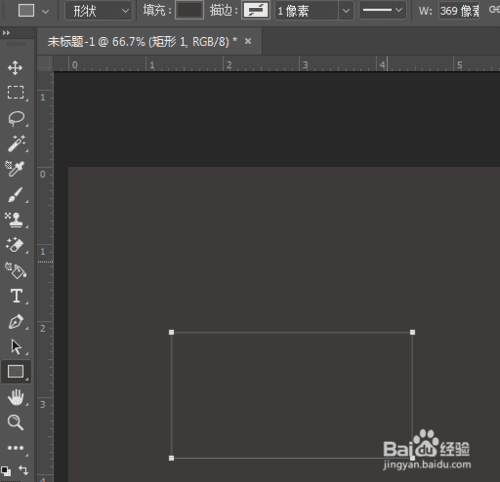
Task: Swap foreground and background colors
Action: (23, 470)
